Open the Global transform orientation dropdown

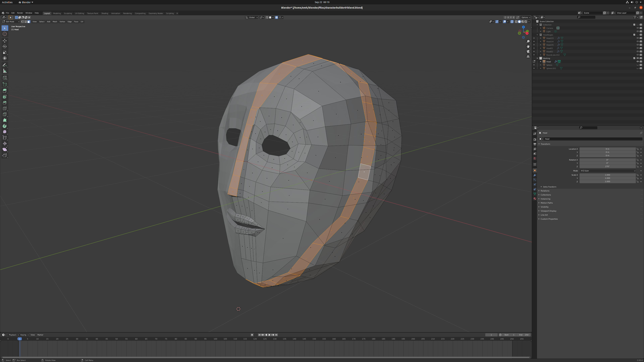252,17
